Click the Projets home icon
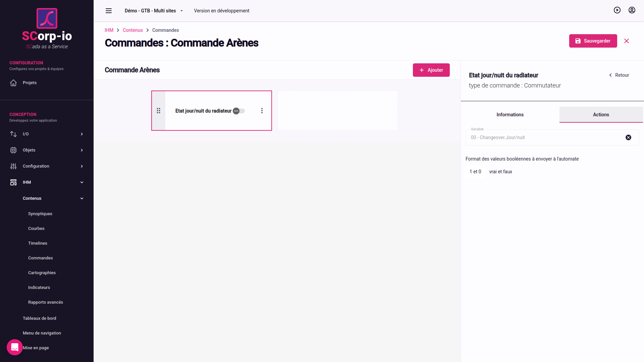Screen dimensions: 644x362 13,83
